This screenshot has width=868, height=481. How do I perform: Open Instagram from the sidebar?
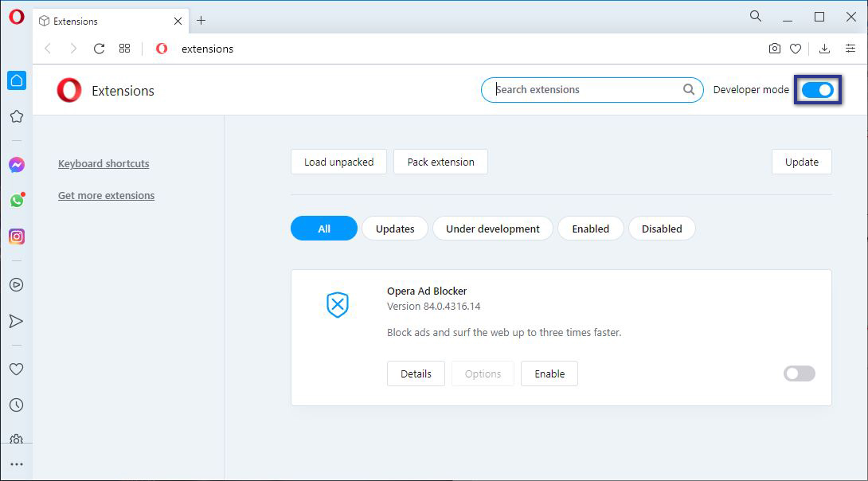point(16,237)
